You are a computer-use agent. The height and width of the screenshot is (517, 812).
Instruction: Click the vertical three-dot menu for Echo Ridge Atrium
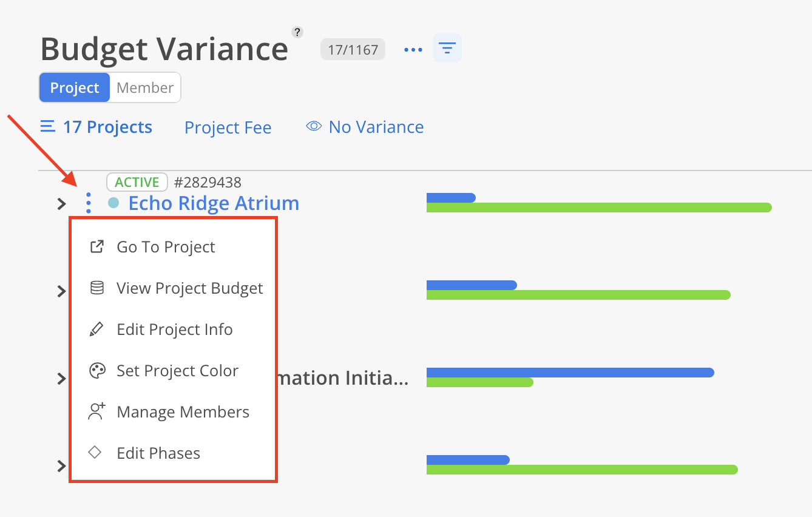tap(89, 203)
